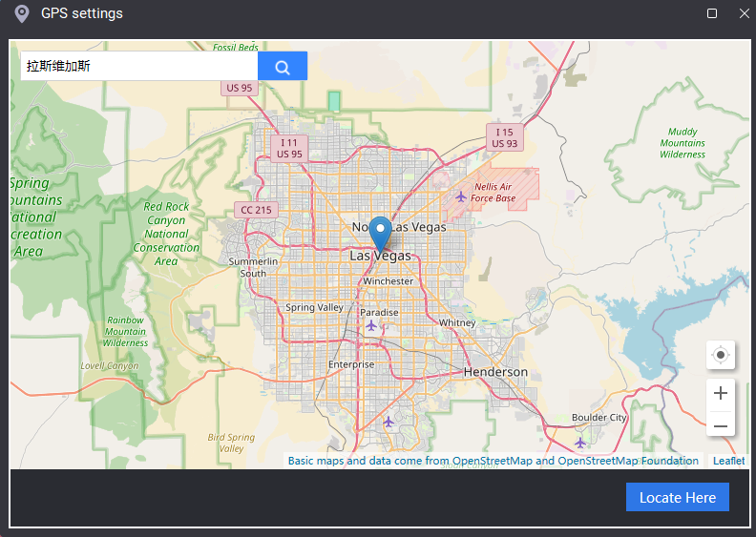Open the OpenStreetMap Foundation link
Screen dimensions: 756x537
pos(628,461)
